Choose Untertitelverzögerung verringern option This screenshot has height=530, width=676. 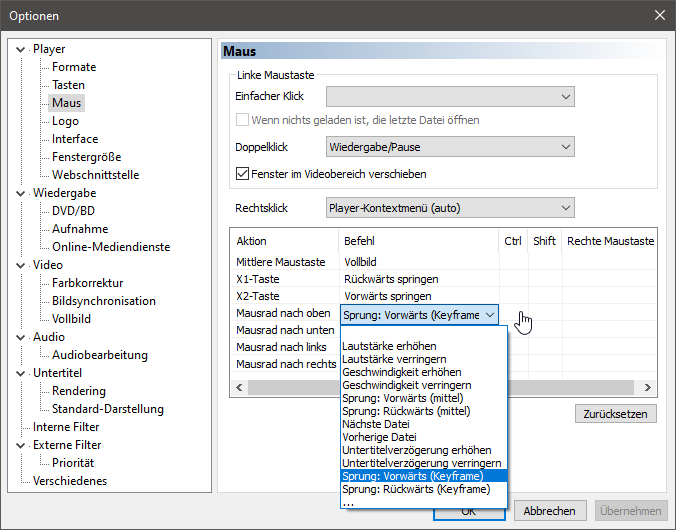424,463
